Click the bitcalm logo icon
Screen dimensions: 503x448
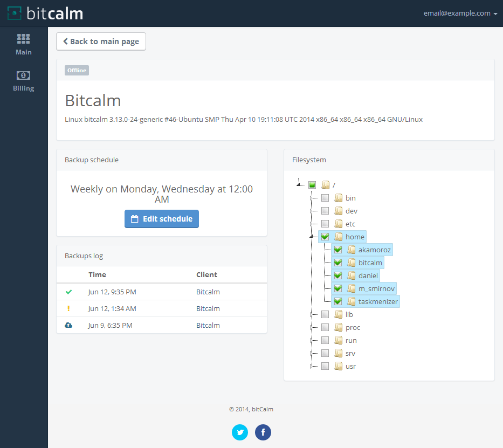[14, 13]
